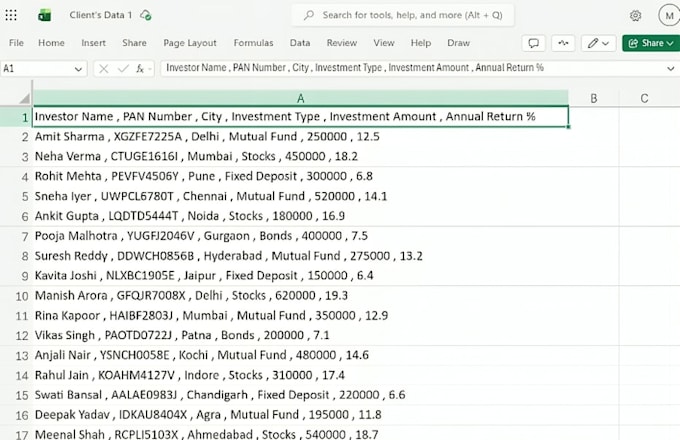Switch to the Formulas tab

[x=253, y=43]
